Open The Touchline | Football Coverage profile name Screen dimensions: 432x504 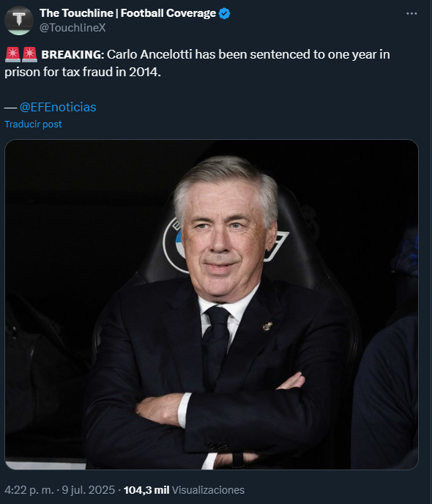(128, 13)
